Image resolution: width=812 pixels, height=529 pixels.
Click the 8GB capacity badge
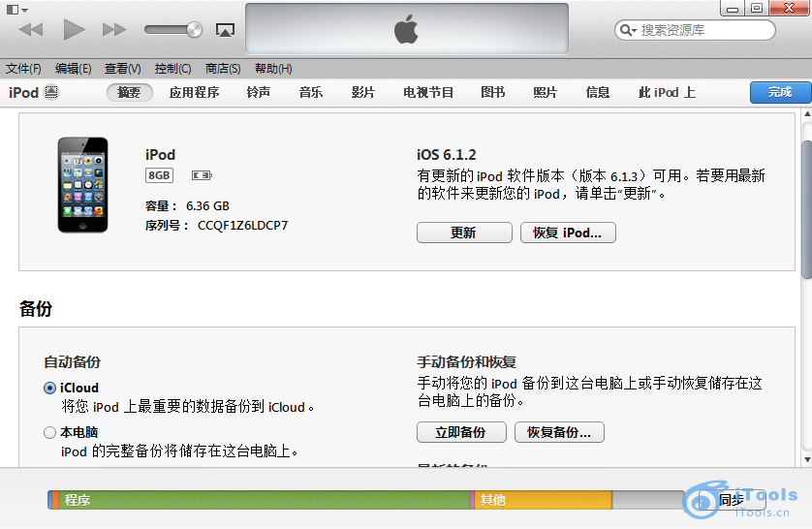pyautogui.click(x=159, y=175)
